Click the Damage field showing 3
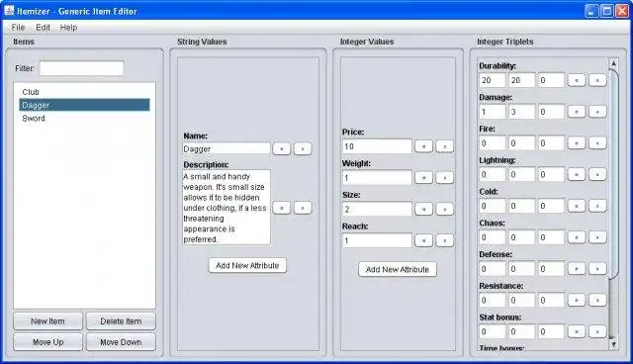Viewport: 633px width, 364px height. [x=521, y=112]
